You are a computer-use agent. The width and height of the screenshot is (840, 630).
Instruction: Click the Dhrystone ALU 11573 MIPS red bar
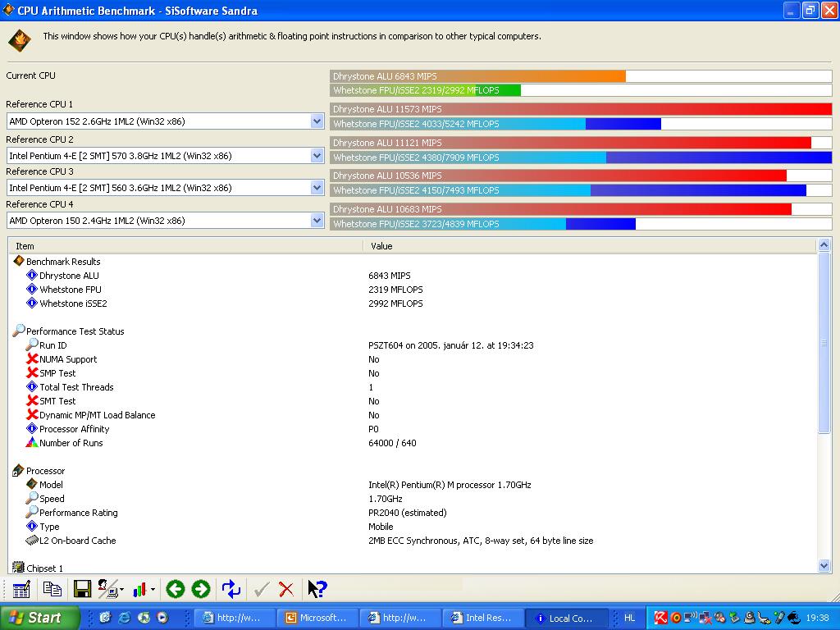tap(581, 109)
